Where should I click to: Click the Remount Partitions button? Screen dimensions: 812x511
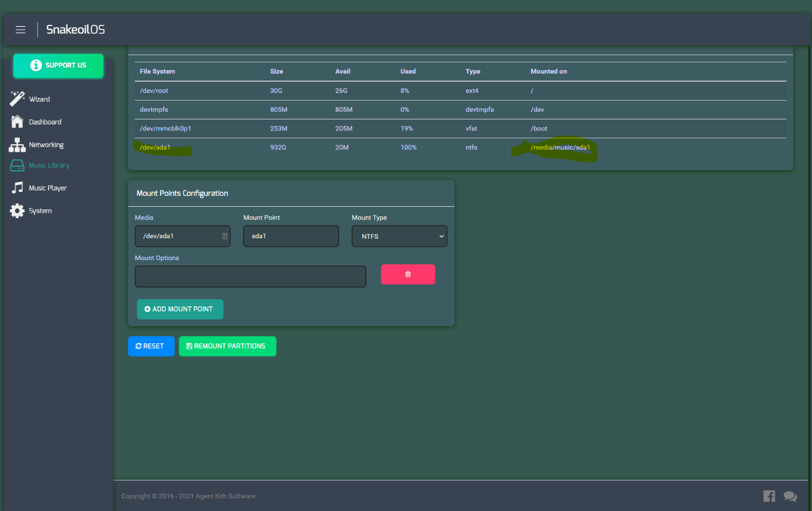click(x=227, y=346)
